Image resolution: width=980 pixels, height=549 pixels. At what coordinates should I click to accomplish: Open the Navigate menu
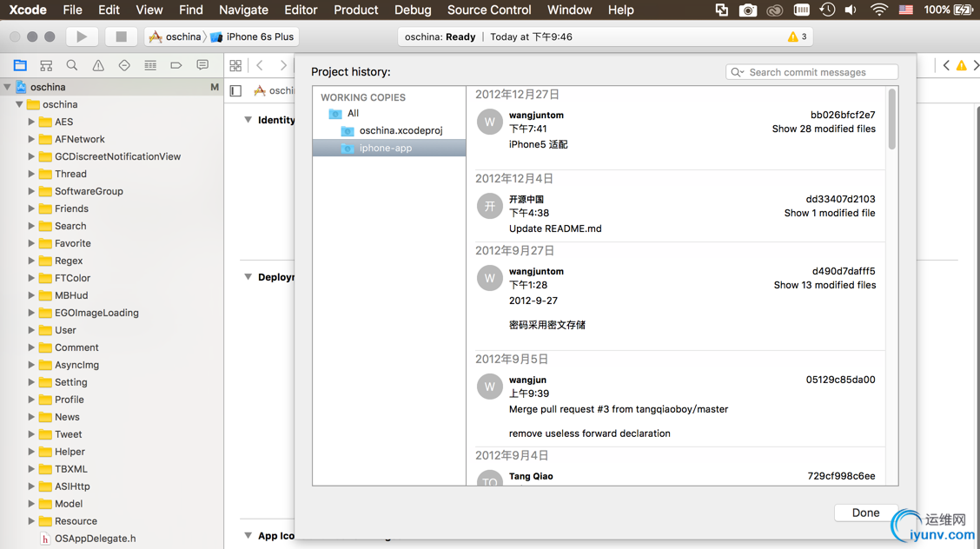(244, 10)
